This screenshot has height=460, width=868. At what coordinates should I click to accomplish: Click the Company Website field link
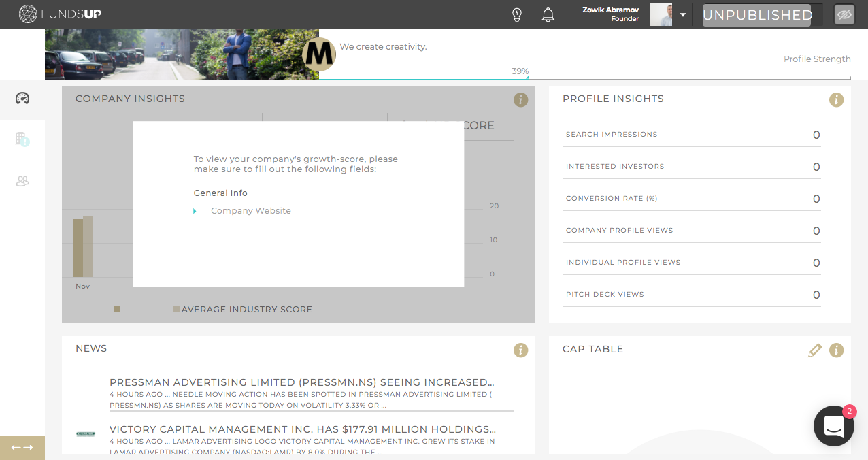click(251, 211)
